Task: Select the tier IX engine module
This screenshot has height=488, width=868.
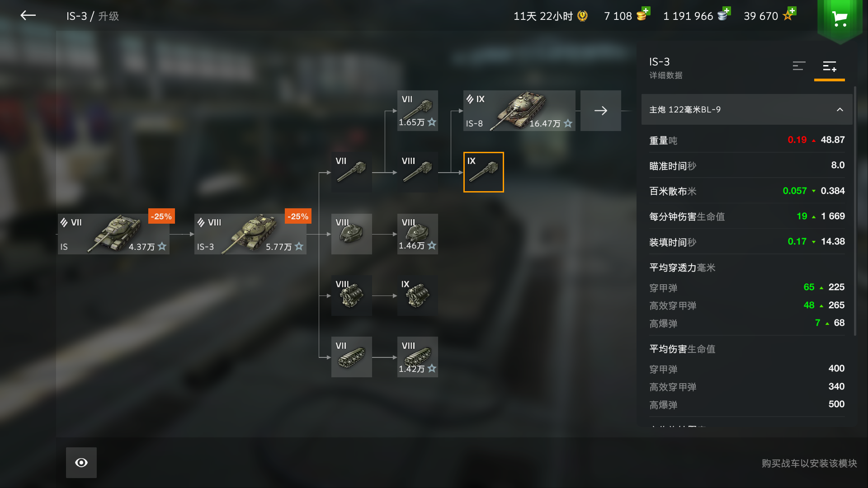Action: (417, 296)
